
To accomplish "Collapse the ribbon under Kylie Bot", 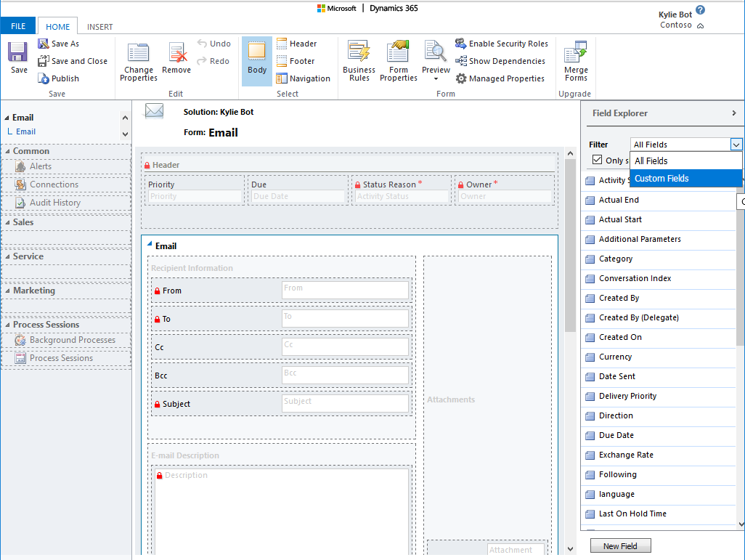I will click(700, 25).
